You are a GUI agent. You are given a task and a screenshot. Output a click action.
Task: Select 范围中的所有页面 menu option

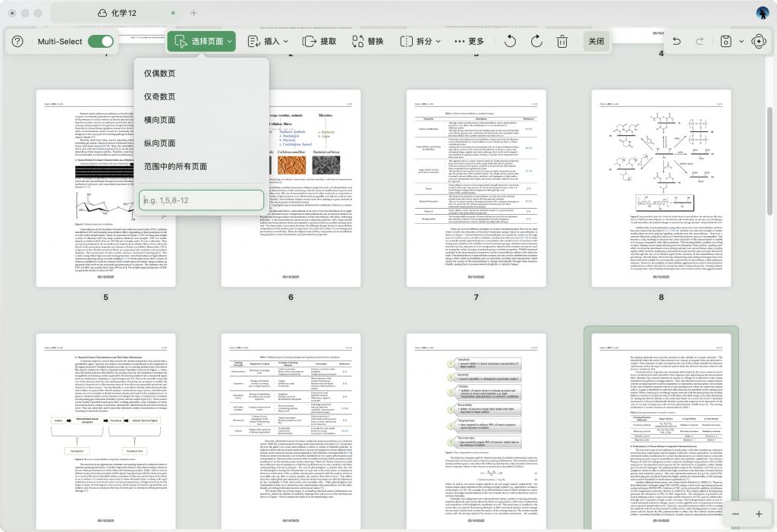click(x=175, y=166)
